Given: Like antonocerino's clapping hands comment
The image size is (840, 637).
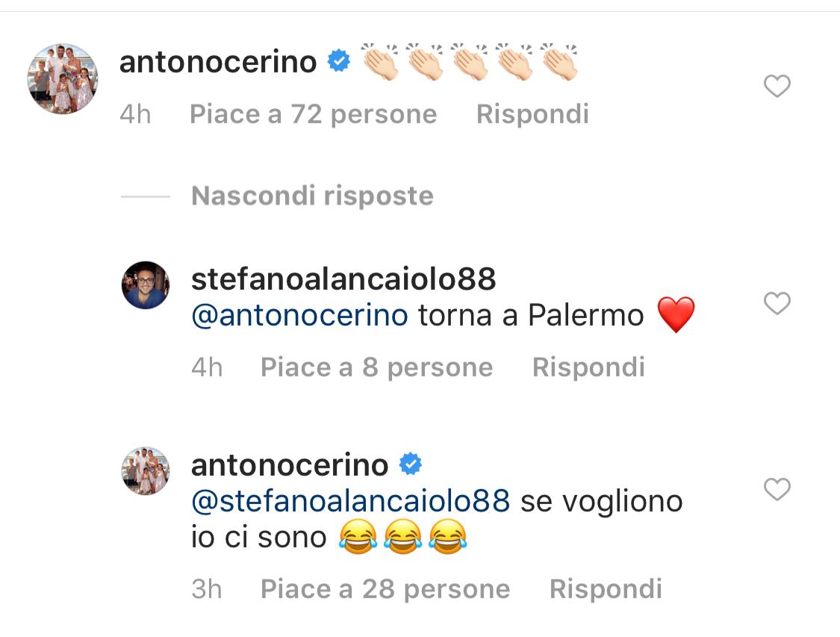Looking at the screenshot, I should (x=777, y=87).
